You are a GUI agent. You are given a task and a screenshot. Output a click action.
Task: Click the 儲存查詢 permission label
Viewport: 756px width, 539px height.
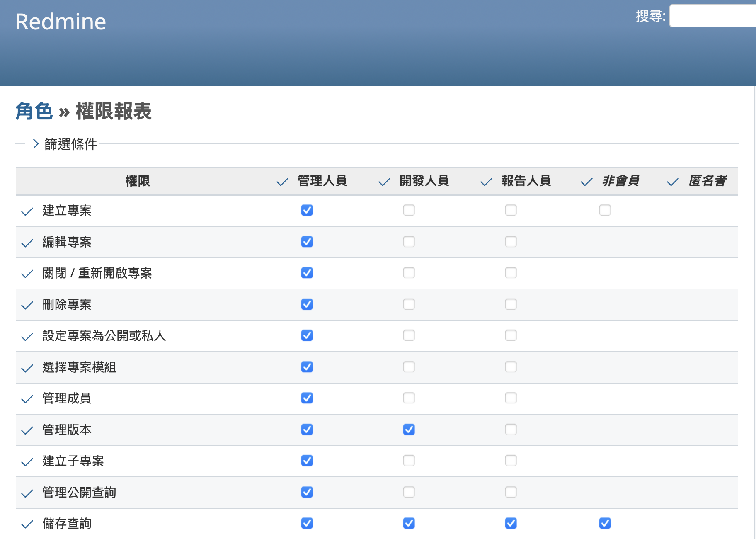[x=67, y=524]
